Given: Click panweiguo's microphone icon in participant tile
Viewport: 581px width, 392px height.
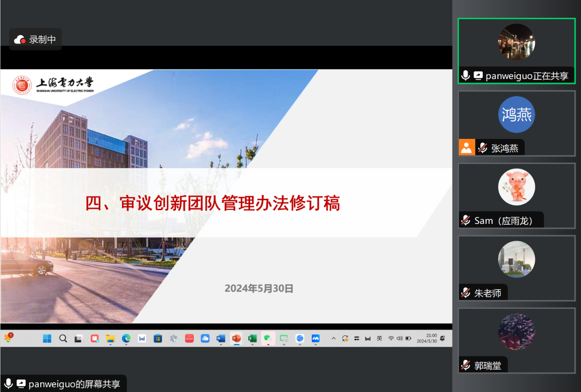Looking at the screenshot, I should coord(465,75).
